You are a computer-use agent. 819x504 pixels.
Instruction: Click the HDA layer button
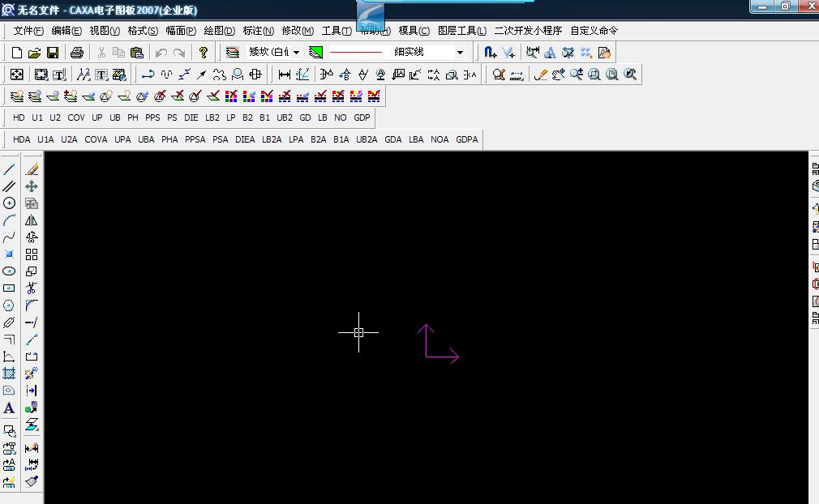(21, 139)
